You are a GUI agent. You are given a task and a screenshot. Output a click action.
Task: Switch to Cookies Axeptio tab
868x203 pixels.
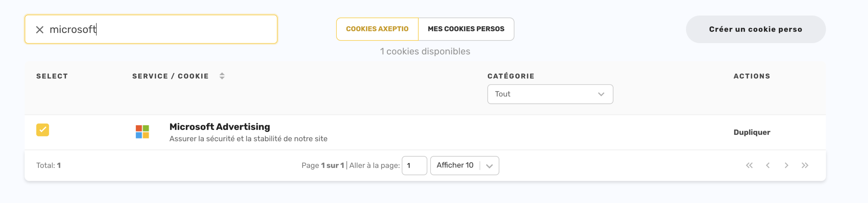pos(377,29)
